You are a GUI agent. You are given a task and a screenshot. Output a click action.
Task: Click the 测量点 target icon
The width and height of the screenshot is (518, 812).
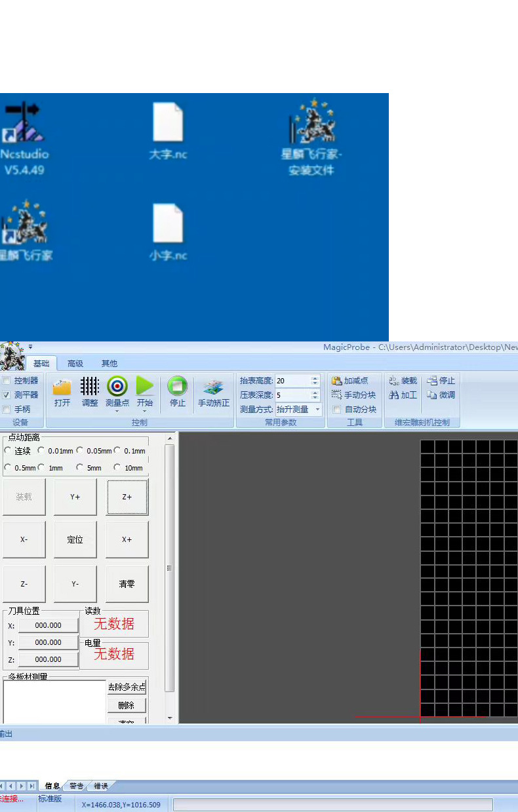coord(117,386)
